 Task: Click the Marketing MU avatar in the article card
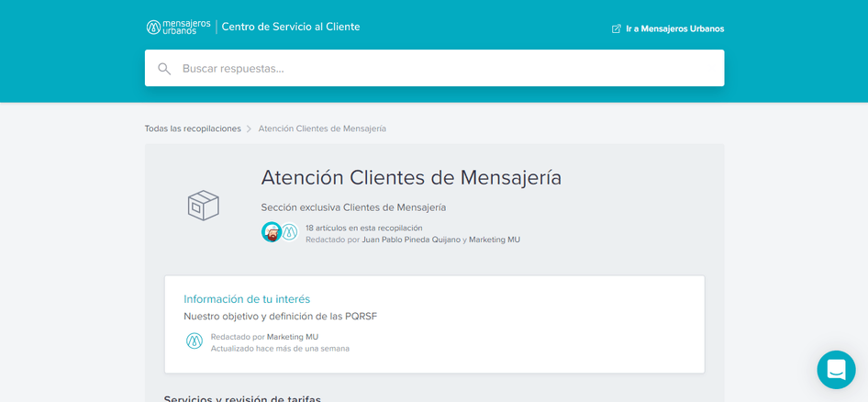pyautogui.click(x=195, y=341)
